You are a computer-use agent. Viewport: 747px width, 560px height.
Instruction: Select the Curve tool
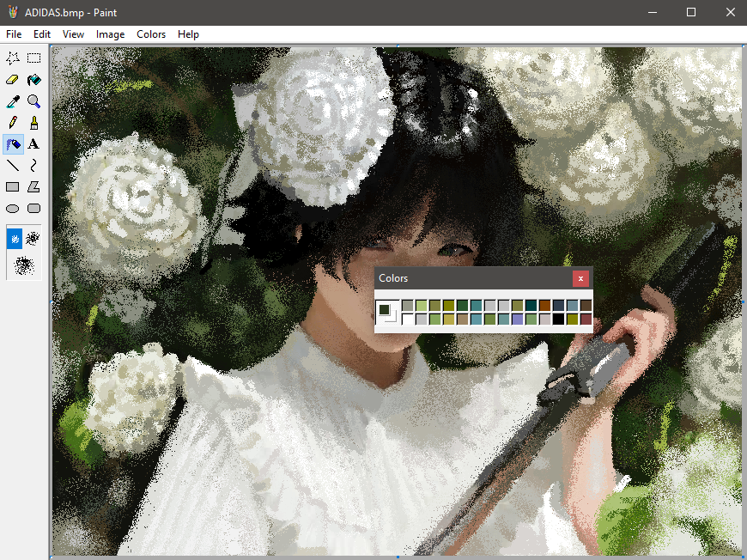click(33, 166)
